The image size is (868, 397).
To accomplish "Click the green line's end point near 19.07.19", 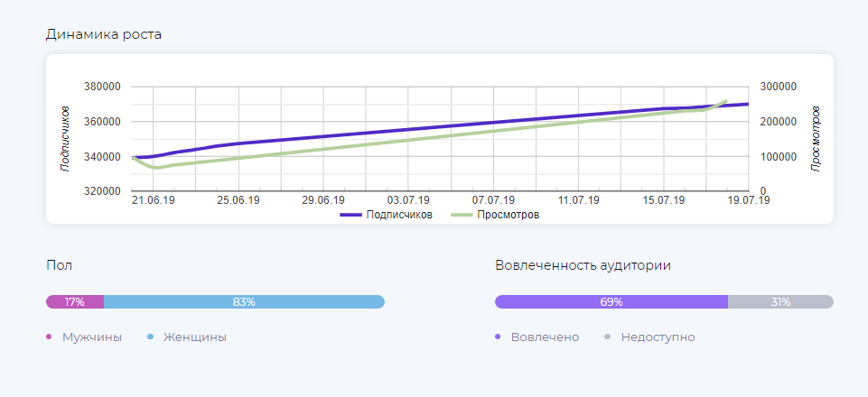I will (x=725, y=101).
